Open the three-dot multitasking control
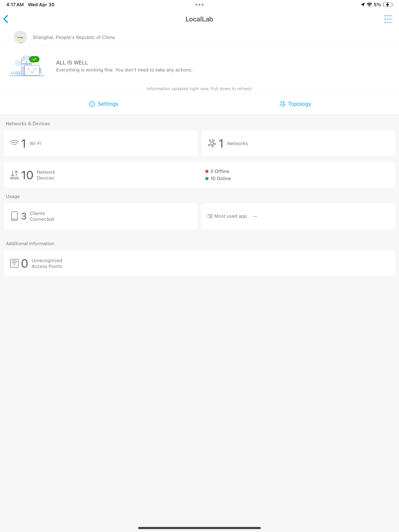The height and width of the screenshot is (532, 399). pyautogui.click(x=199, y=4)
